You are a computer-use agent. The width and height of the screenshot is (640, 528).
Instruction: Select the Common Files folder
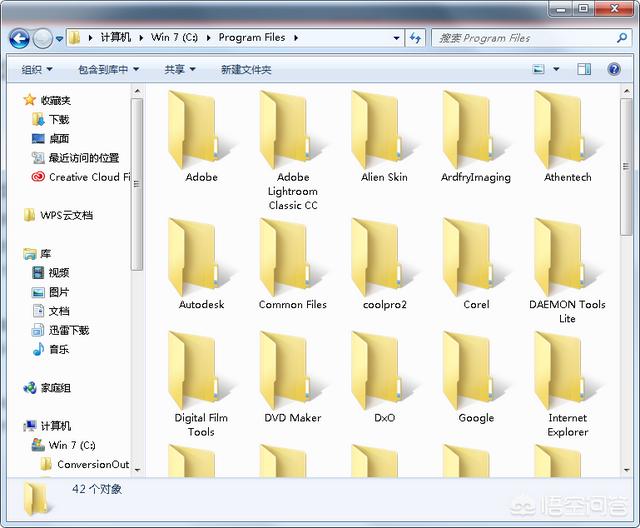[x=293, y=265]
